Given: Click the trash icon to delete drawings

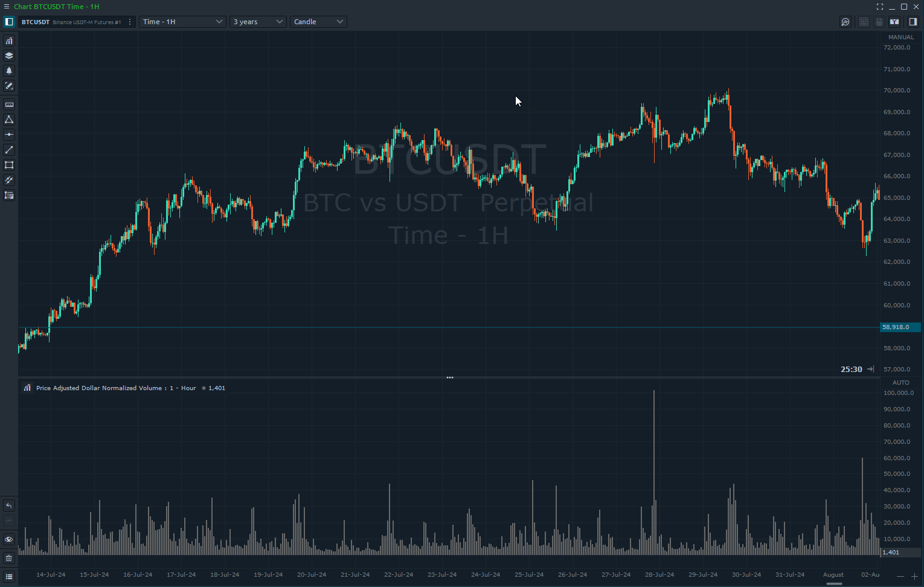Looking at the screenshot, I should coord(9,558).
